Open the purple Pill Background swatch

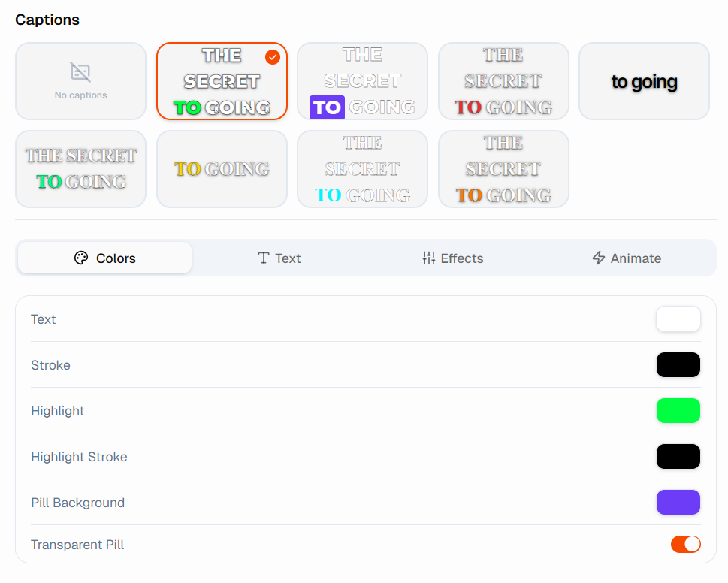[678, 503]
